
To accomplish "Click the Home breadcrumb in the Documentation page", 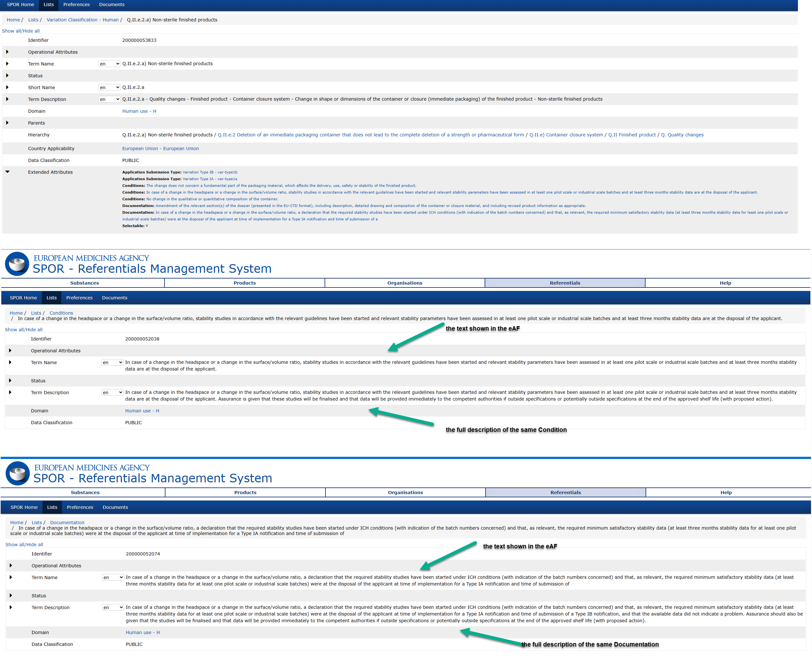I will point(17,523).
